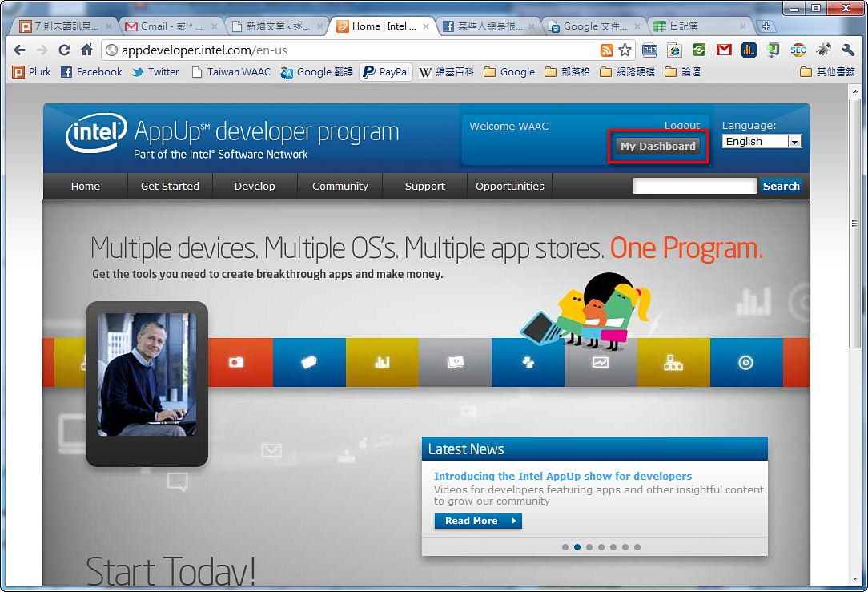Close the Home | Intel tab
Viewport: 868px width, 592px height.
426,26
